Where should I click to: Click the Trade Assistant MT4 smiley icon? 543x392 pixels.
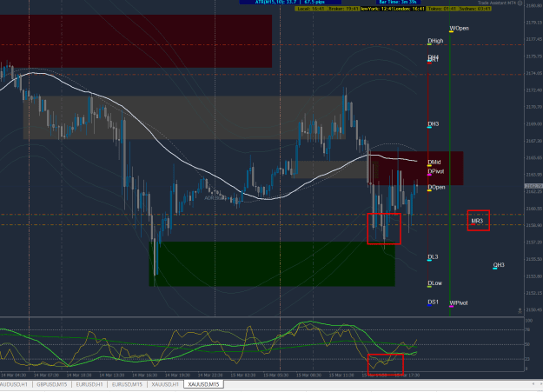tap(520, 3)
